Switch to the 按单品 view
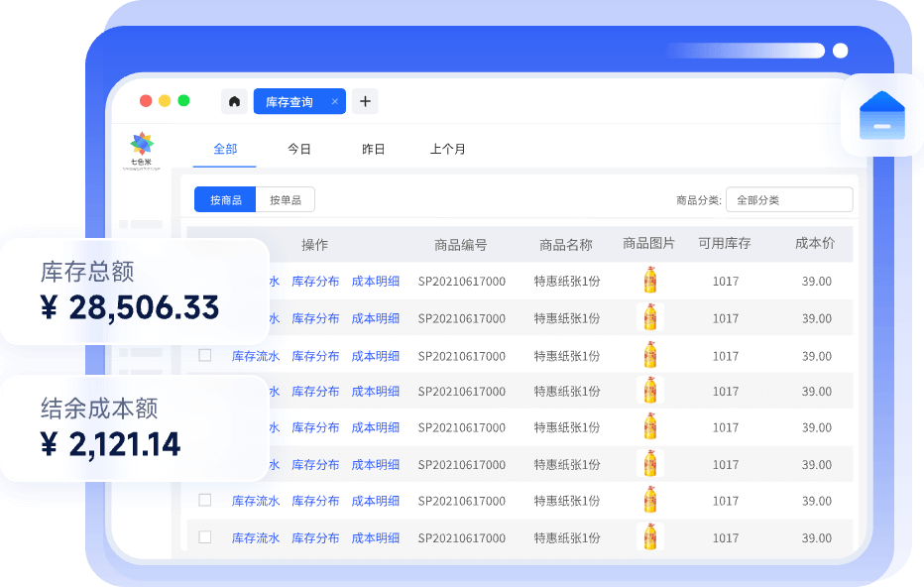924x587 pixels. point(286,199)
